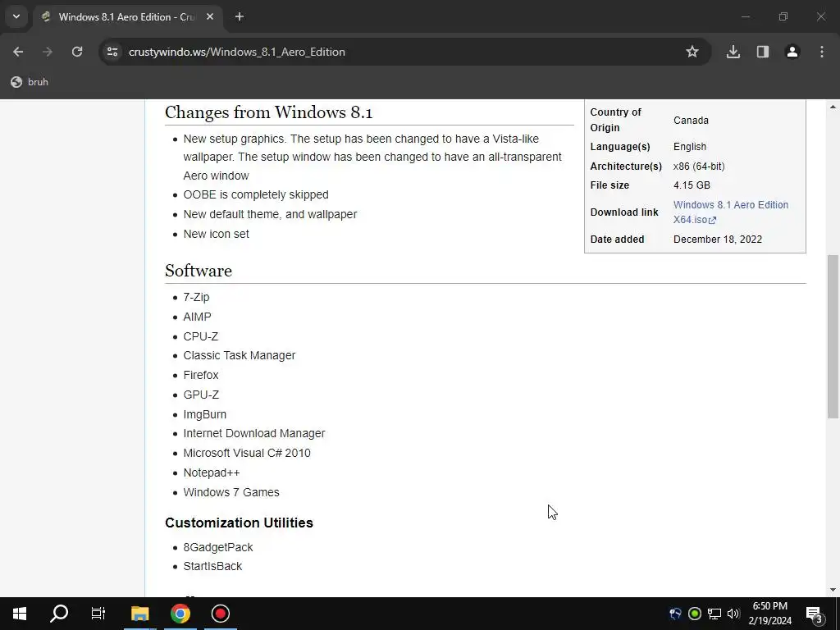Image resolution: width=840 pixels, height=630 pixels.
Task: Expand the tab search dropdown arrow
Action: tap(16, 16)
